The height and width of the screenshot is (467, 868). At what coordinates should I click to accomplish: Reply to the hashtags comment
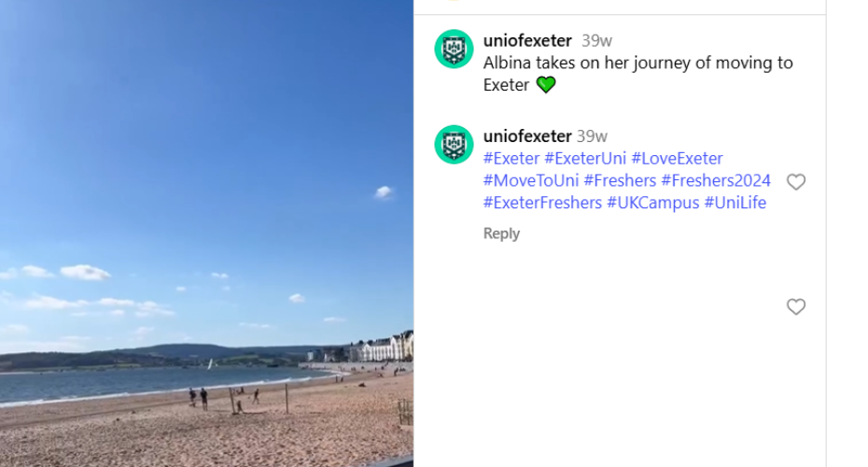[501, 233]
